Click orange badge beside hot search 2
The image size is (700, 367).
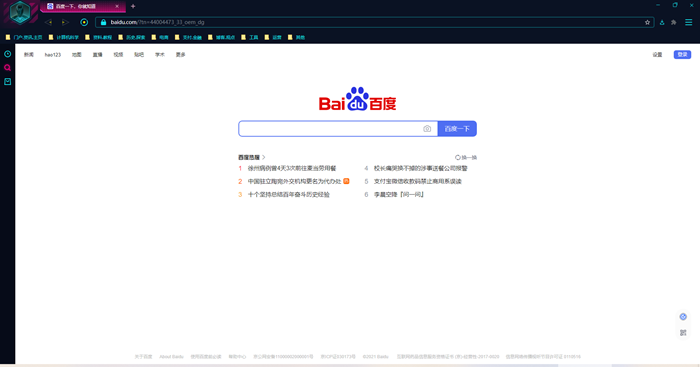346,181
